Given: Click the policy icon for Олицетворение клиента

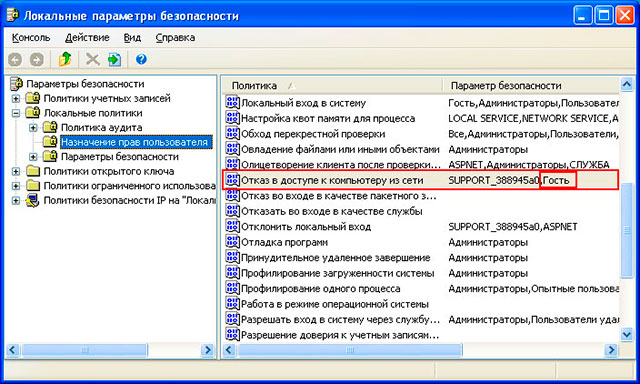Looking at the screenshot, I should 232,164.
